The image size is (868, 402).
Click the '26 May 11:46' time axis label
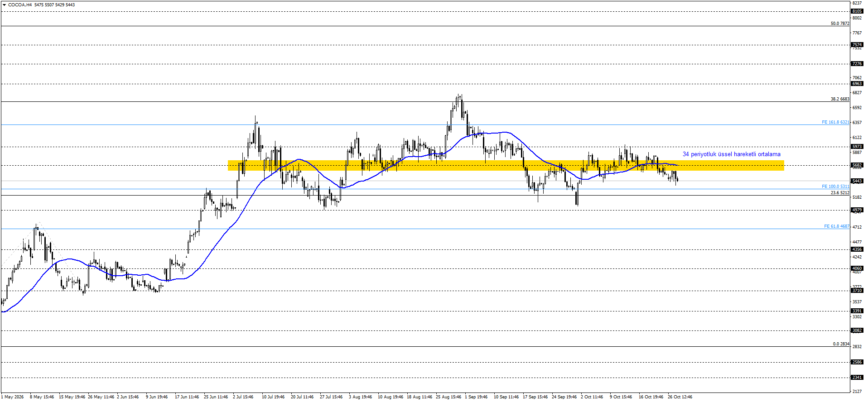(x=101, y=397)
